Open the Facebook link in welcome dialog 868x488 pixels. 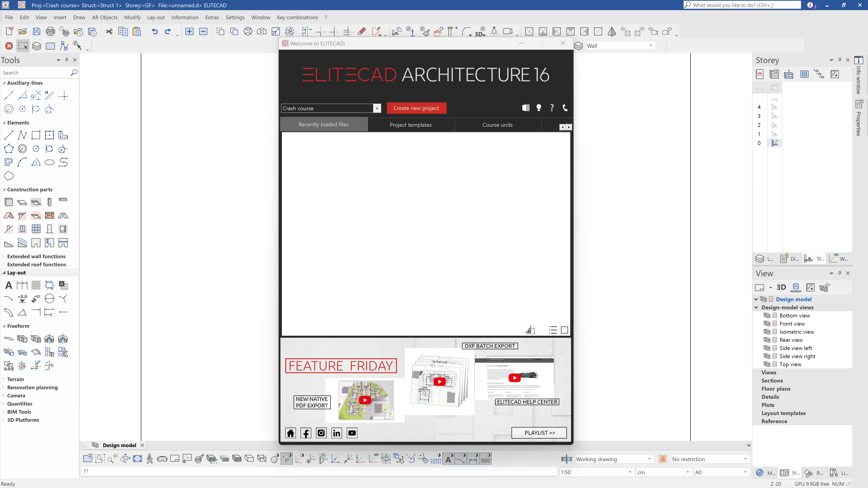(306, 433)
